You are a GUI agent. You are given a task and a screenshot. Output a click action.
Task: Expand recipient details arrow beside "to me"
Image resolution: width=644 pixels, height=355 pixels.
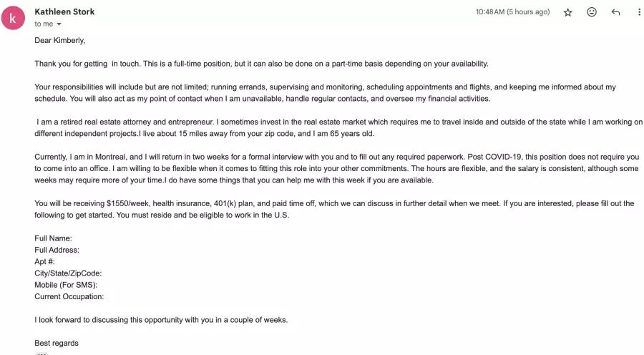click(x=59, y=24)
